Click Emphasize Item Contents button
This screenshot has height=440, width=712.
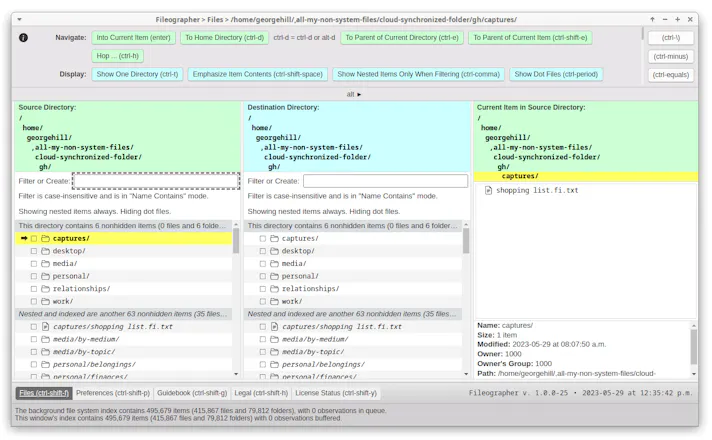click(x=257, y=74)
